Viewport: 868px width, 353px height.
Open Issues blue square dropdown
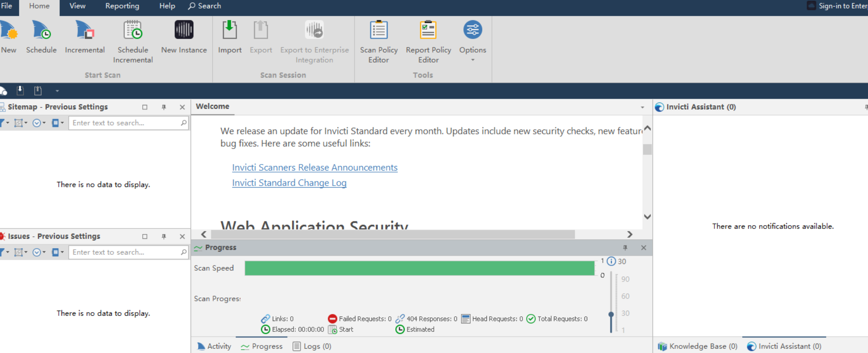(57, 252)
